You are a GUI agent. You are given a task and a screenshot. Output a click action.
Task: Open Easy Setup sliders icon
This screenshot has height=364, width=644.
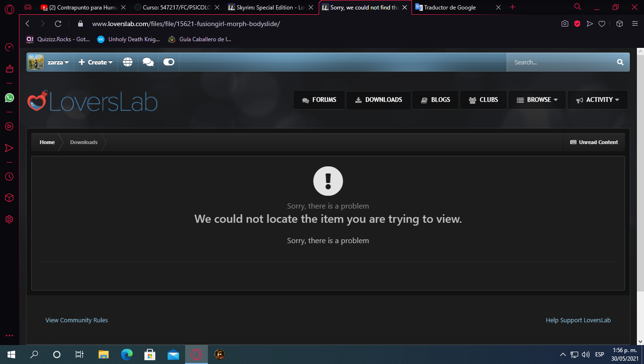coord(635,24)
